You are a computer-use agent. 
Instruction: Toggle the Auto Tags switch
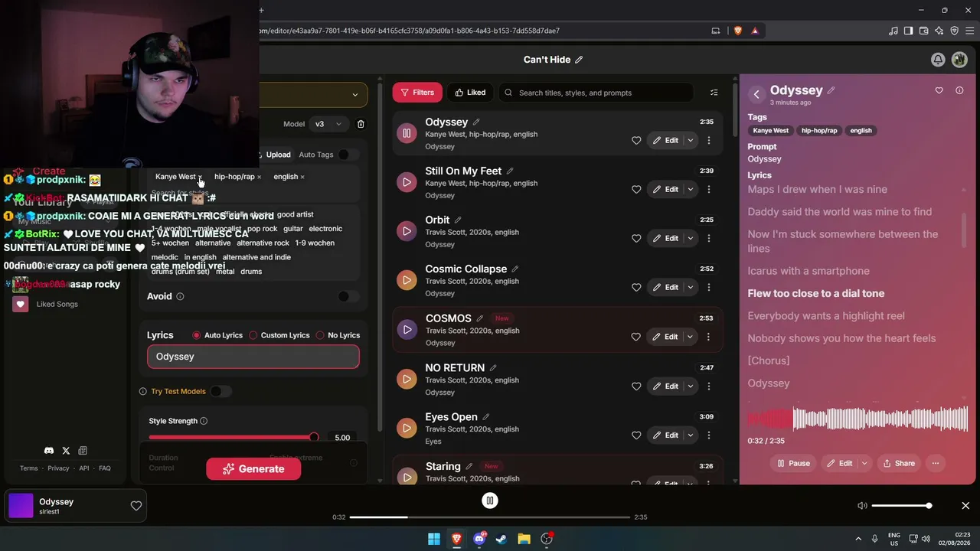[348, 155]
